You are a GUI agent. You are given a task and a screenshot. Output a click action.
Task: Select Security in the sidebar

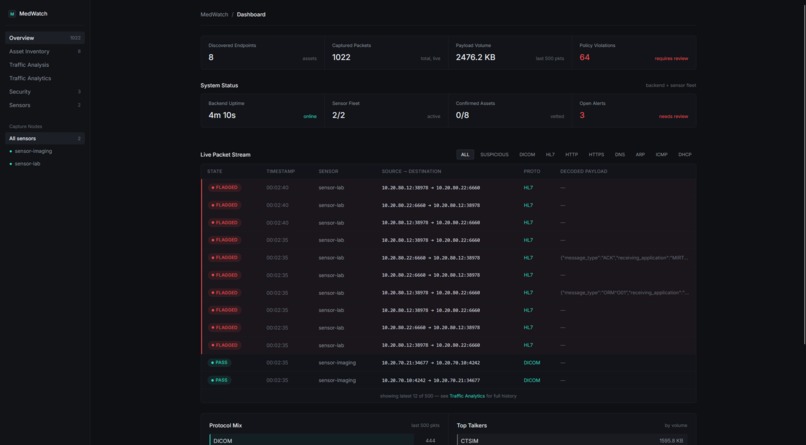point(45,91)
